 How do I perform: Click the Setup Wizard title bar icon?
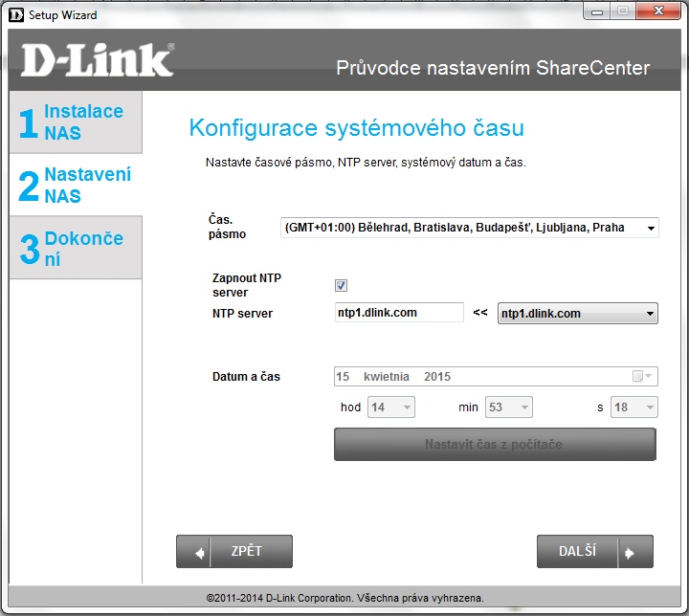(x=16, y=15)
